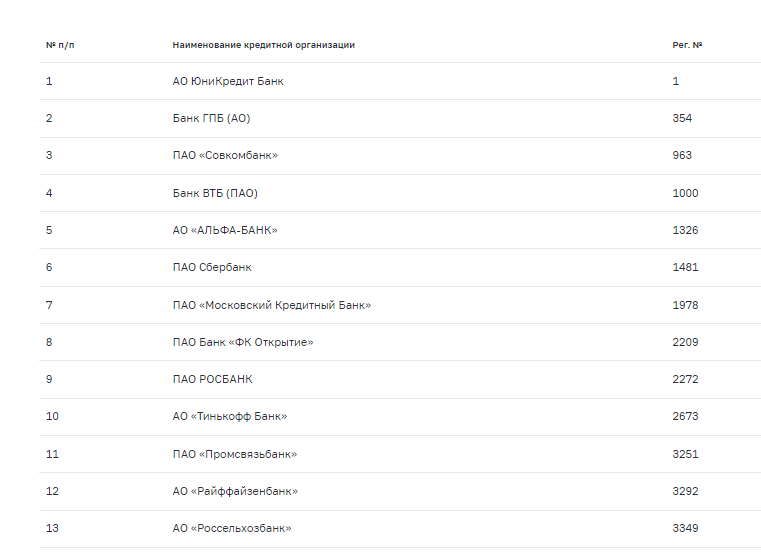Viewport: 761px width, 557px height.
Task: Click registration number 2673 for Тинькофф
Action: (x=685, y=416)
